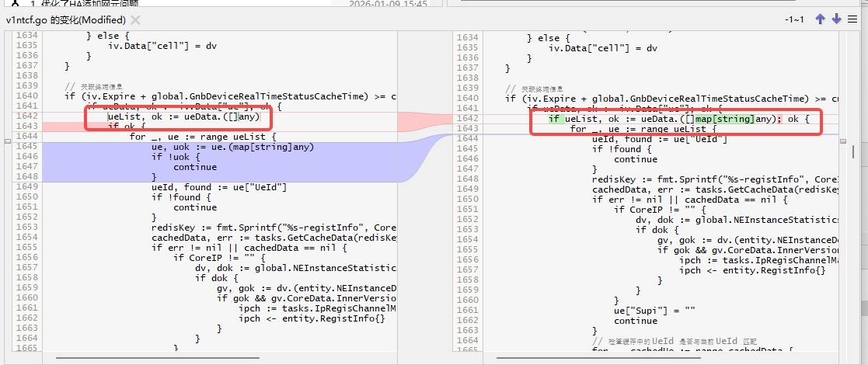The height and width of the screenshot is (365, 868).
Task: Jump to the next difference with down arrow
Action: (836, 19)
